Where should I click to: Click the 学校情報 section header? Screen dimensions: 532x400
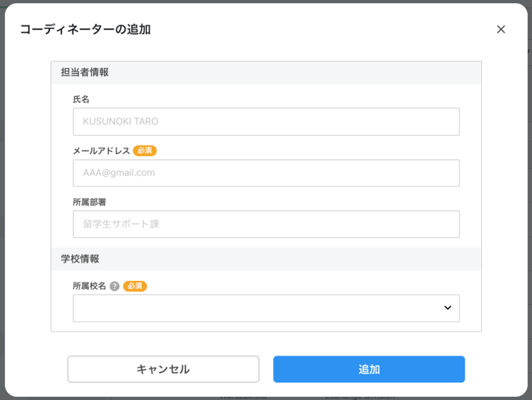pos(266,259)
